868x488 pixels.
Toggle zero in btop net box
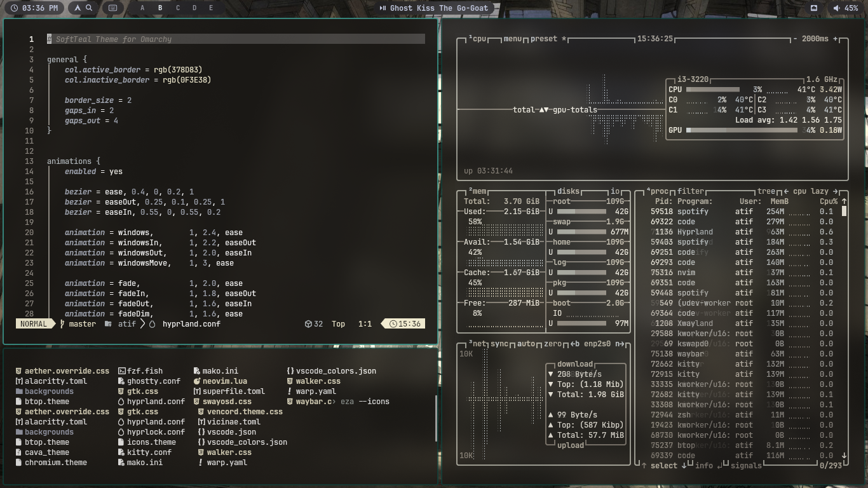553,344
